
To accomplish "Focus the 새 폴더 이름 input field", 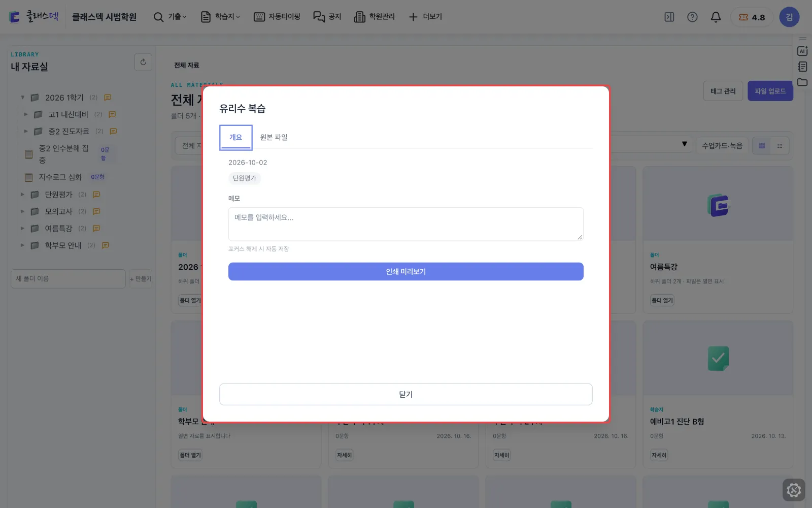I will pos(68,279).
